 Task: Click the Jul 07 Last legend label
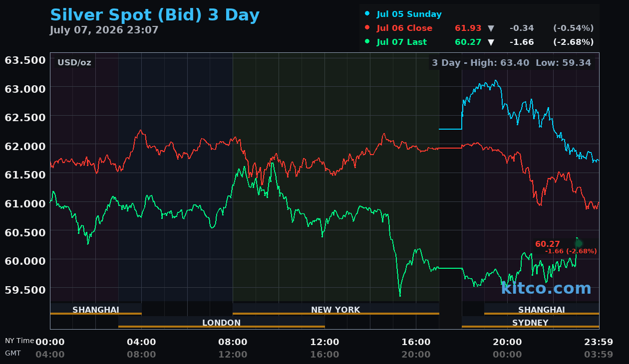pos(402,42)
